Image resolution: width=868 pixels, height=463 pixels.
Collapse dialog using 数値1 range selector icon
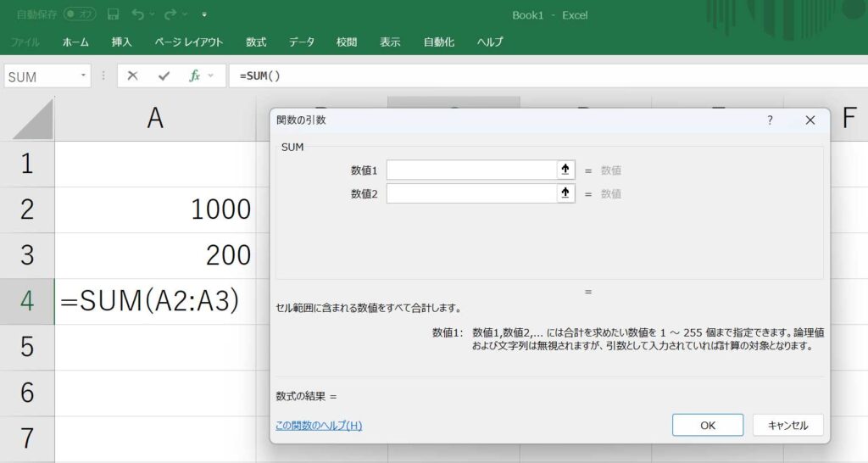click(x=565, y=170)
